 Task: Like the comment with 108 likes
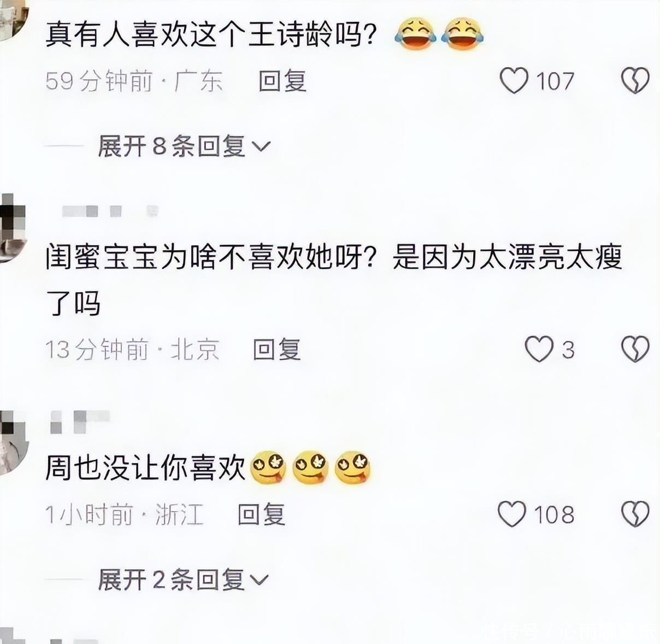pos(512,514)
